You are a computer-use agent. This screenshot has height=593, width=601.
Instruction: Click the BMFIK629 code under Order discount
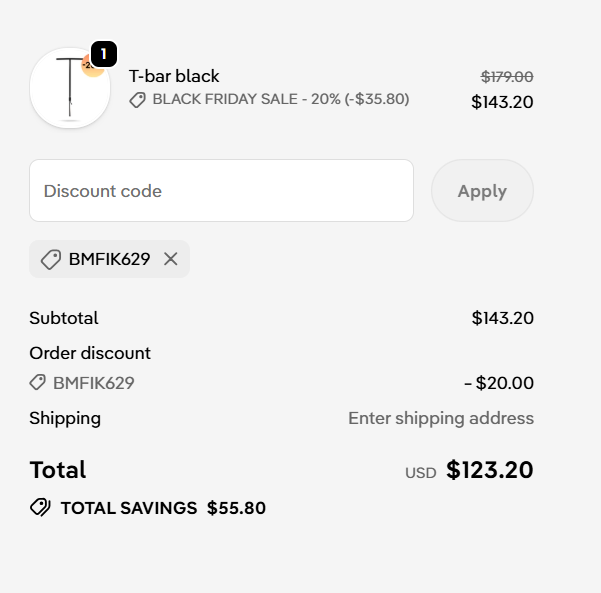94,383
